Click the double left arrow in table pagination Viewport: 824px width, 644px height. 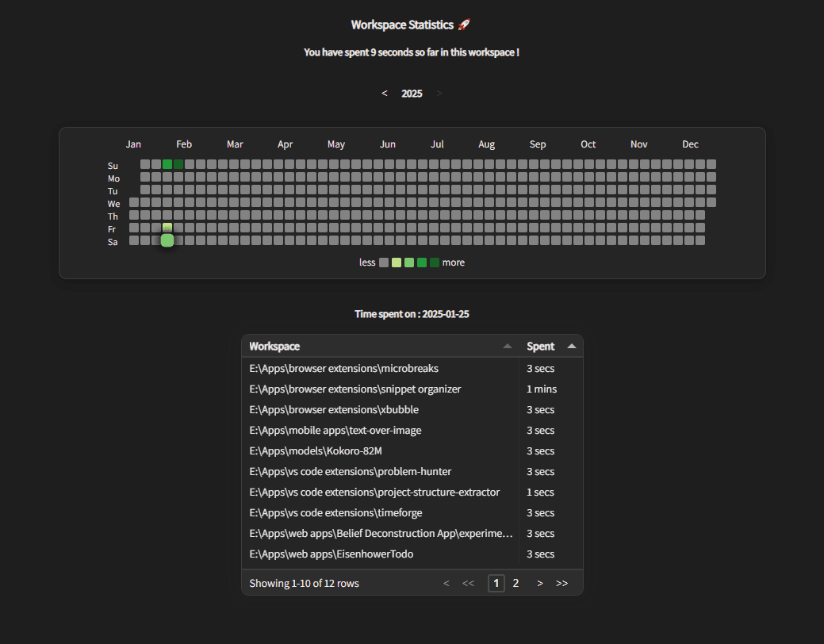pyautogui.click(x=468, y=584)
